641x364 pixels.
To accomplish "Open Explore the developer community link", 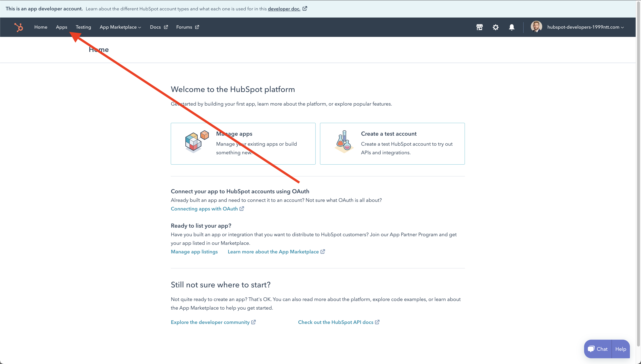I will click(210, 322).
